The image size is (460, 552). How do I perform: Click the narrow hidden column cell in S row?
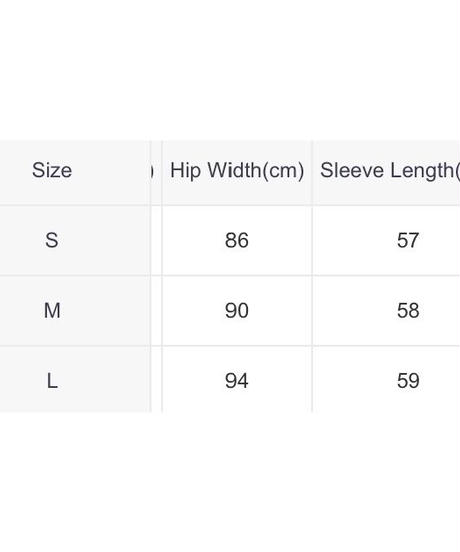[156, 240]
